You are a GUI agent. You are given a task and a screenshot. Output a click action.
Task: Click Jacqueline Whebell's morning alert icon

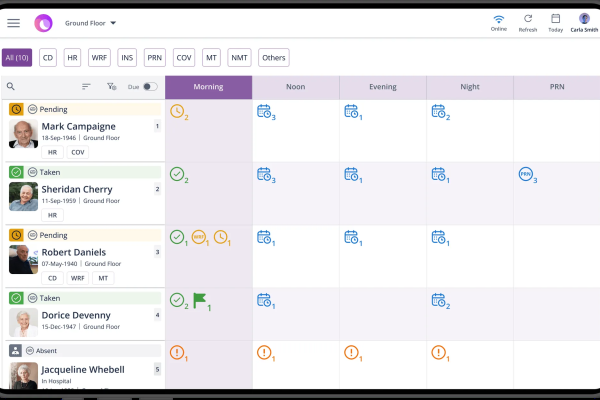tap(177, 352)
